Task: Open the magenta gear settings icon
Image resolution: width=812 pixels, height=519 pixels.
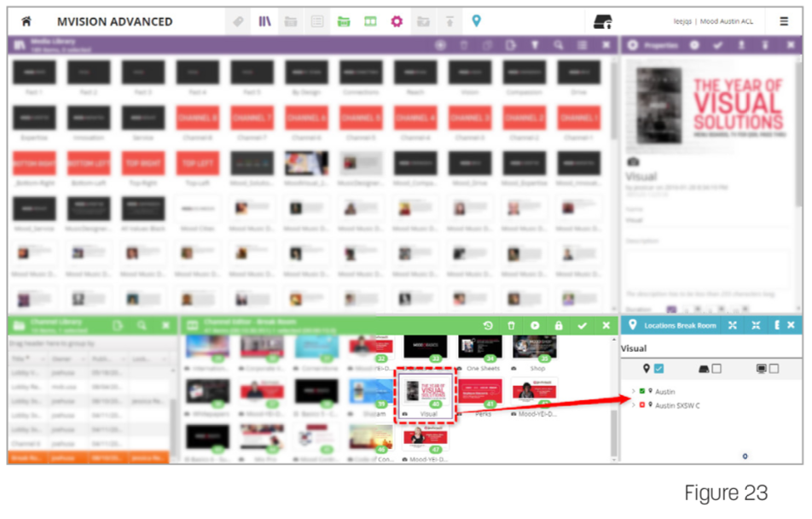Action: pos(397,21)
